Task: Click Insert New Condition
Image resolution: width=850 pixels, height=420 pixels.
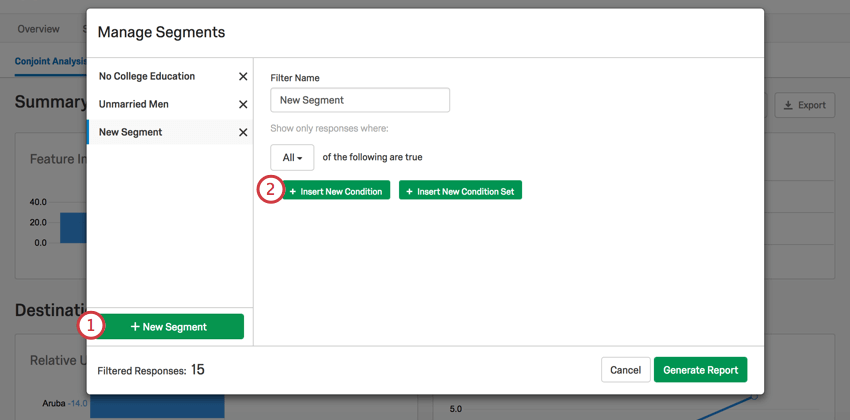Action: click(x=336, y=190)
